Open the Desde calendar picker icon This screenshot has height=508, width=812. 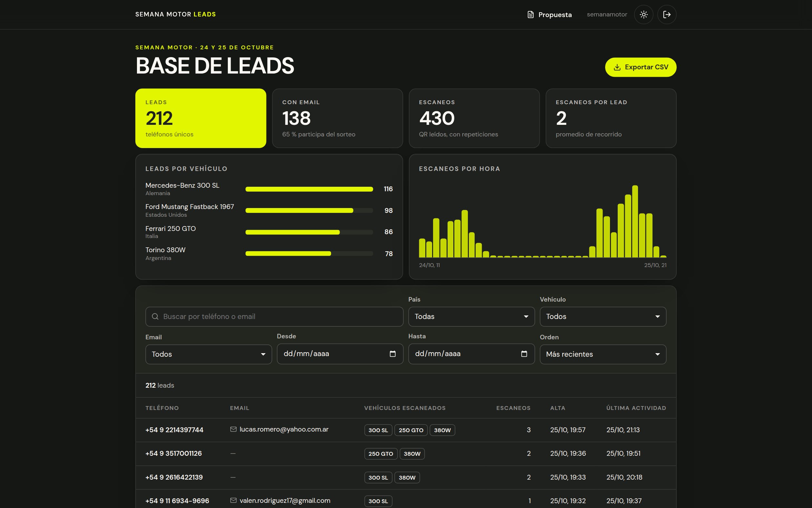(392, 354)
